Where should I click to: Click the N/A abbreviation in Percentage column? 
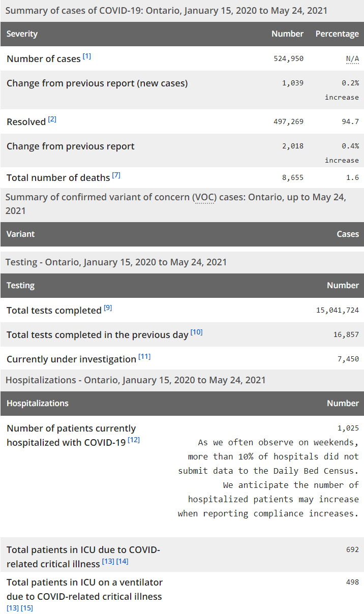(x=352, y=59)
